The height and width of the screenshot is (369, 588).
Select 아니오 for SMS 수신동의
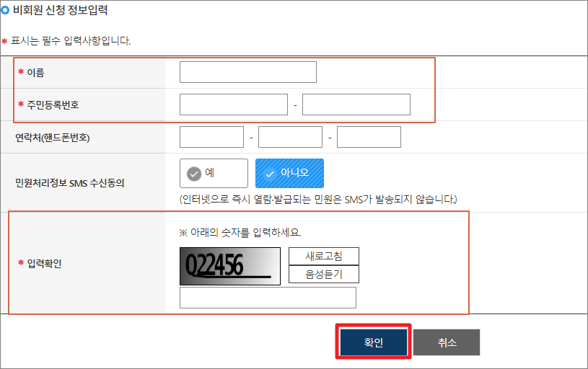point(289,174)
